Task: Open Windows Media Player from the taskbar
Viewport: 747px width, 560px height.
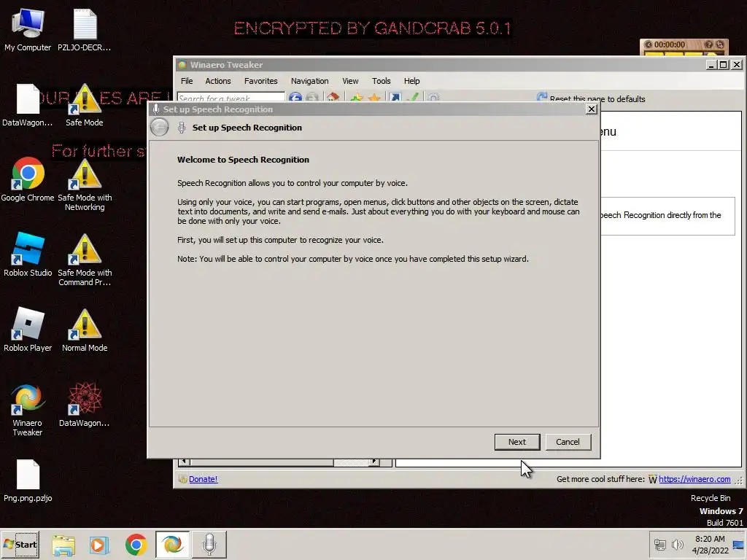Action: (x=99, y=545)
